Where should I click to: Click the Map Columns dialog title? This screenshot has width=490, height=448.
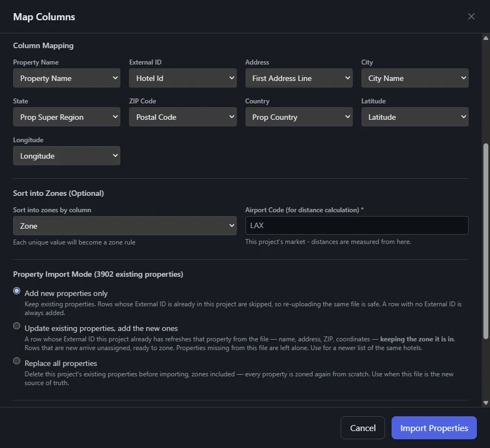click(44, 17)
